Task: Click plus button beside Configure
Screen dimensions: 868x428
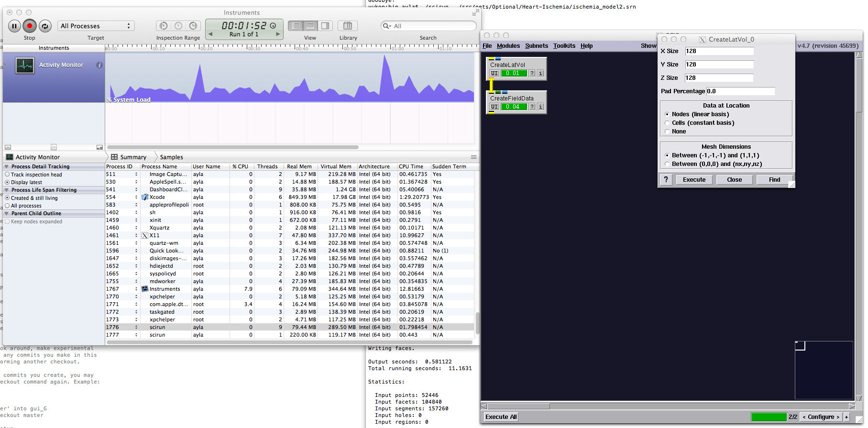Action: click(846, 417)
